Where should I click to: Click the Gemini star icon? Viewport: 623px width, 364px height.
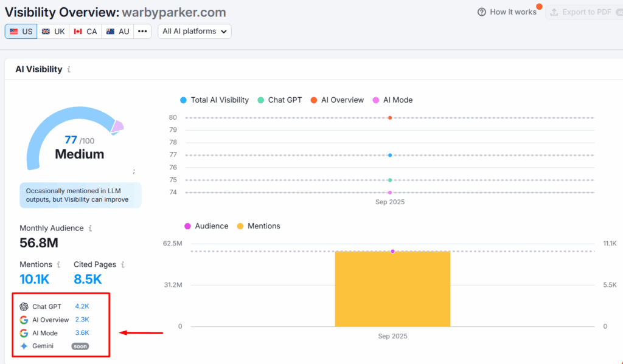click(x=24, y=346)
